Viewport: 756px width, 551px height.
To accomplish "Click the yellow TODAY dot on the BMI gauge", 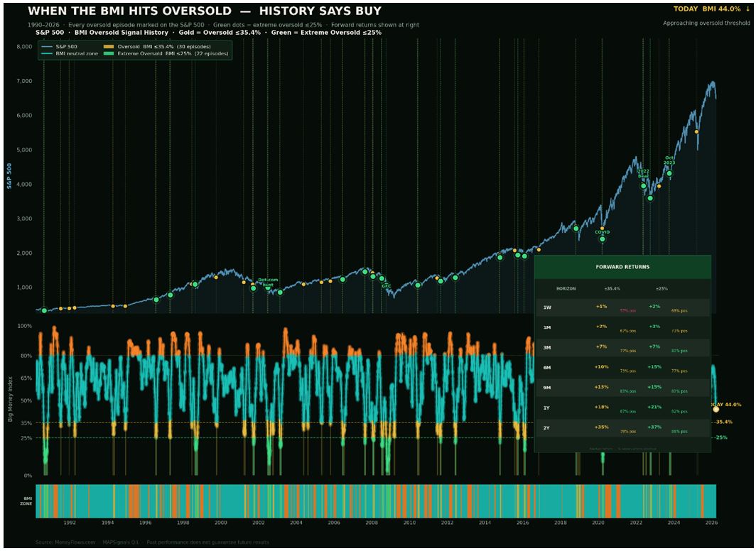I will point(717,410).
